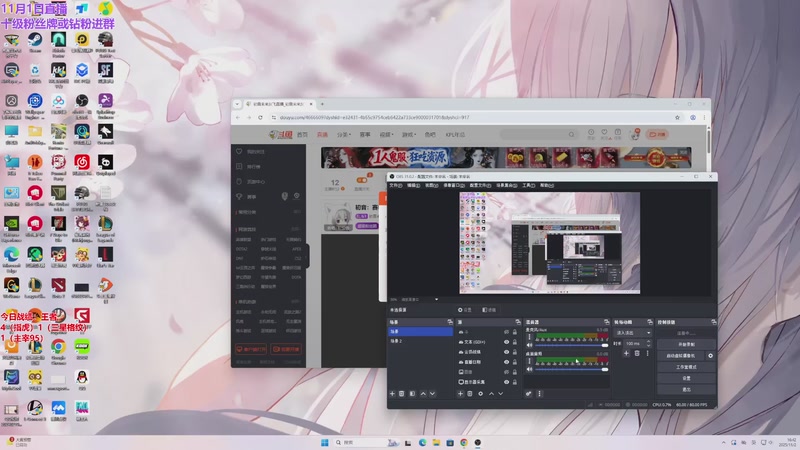Click start virtual camera button in OBS
The image size is (800, 450).
681,356
